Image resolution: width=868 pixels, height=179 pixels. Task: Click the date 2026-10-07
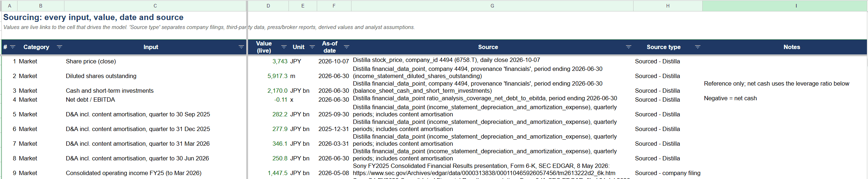pos(334,62)
